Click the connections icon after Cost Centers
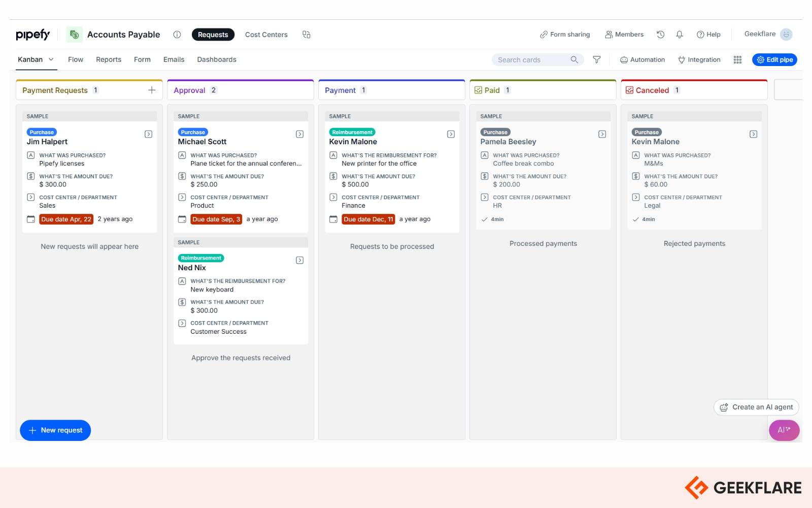Image resolution: width=812 pixels, height=508 pixels. point(307,35)
